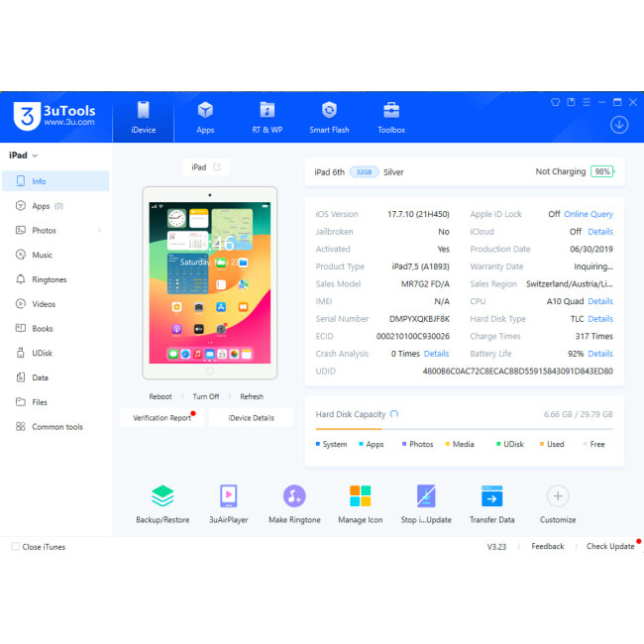Screen dimensions: 644x644
Task: Click the Serial Number DMPYXQKBJF8K
Action: click(419, 319)
